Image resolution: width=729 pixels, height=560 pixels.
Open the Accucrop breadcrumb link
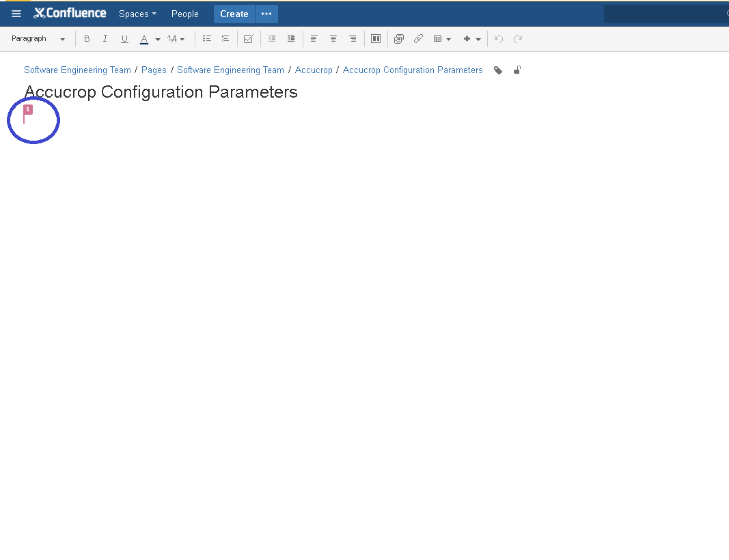tap(314, 70)
